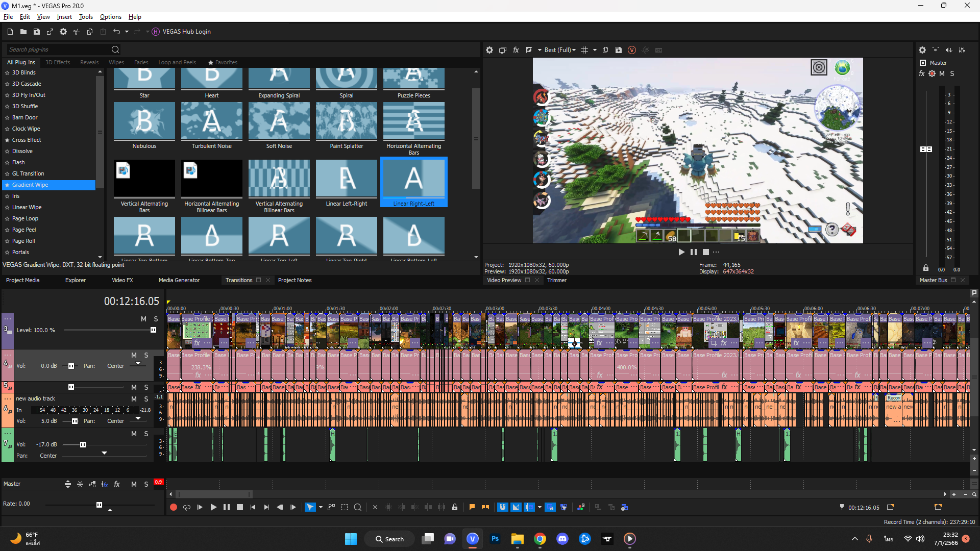This screenshot has height=551, width=980.
Task: Open video output FX in preview toolbar
Action: pos(516,50)
